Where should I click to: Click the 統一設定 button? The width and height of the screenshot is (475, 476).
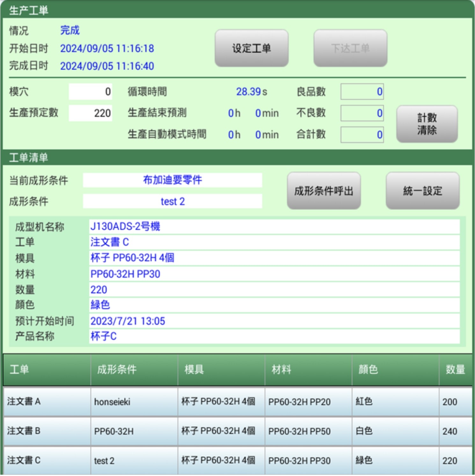point(422,191)
